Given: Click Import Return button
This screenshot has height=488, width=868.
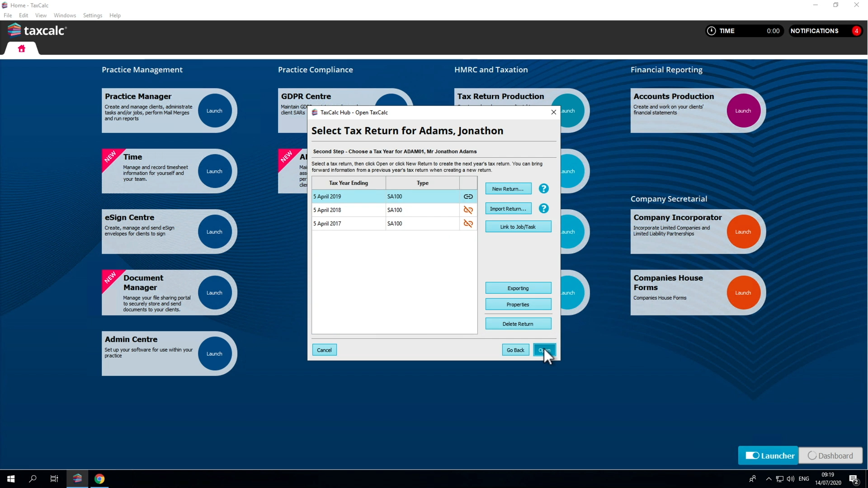Looking at the screenshot, I should [508, 209].
